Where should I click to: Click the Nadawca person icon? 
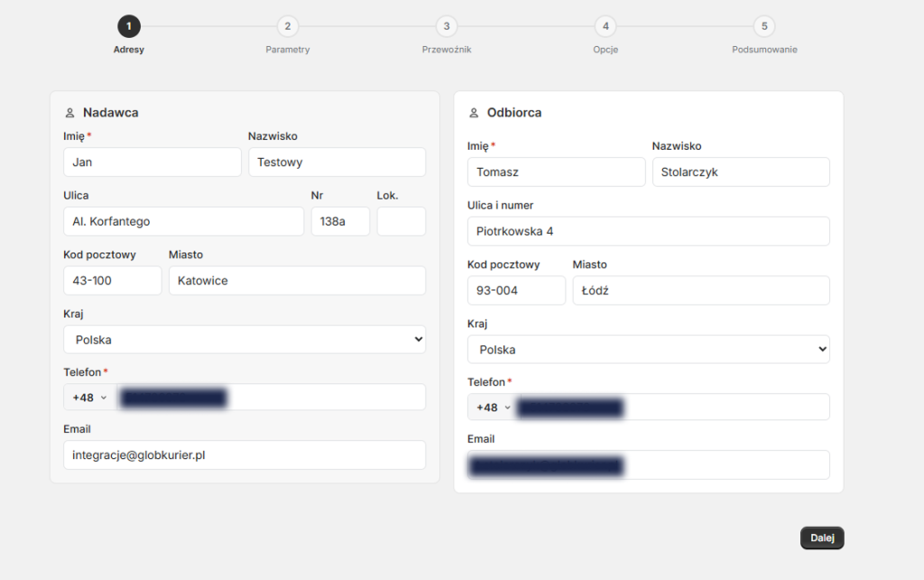point(69,113)
